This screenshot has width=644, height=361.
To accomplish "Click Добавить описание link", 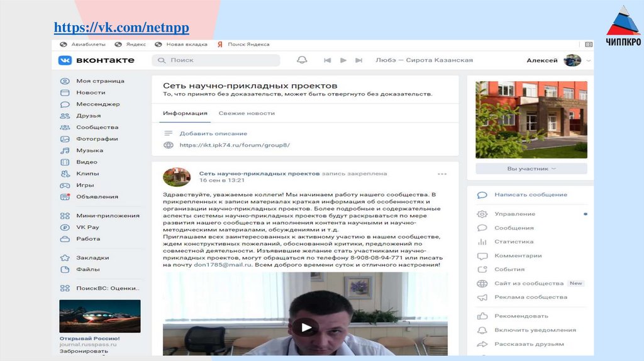I will [x=213, y=133].
